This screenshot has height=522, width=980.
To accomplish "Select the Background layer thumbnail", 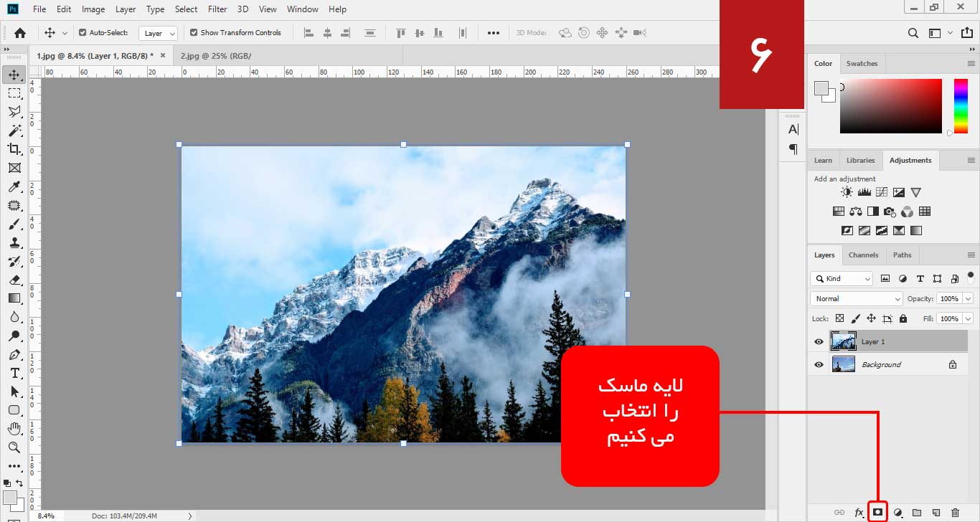I will click(x=843, y=364).
